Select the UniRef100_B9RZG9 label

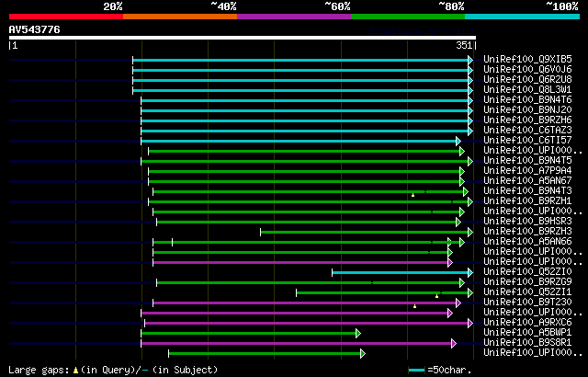tap(527, 282)
